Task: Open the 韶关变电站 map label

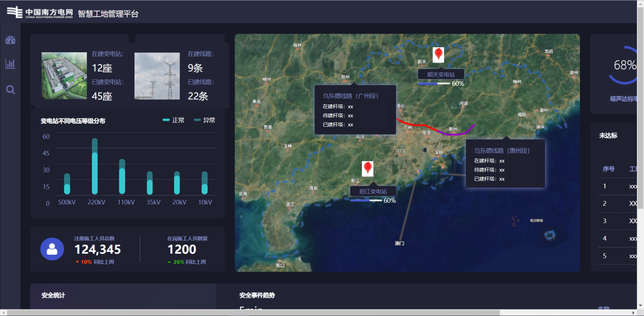Action: click(440, 74)
